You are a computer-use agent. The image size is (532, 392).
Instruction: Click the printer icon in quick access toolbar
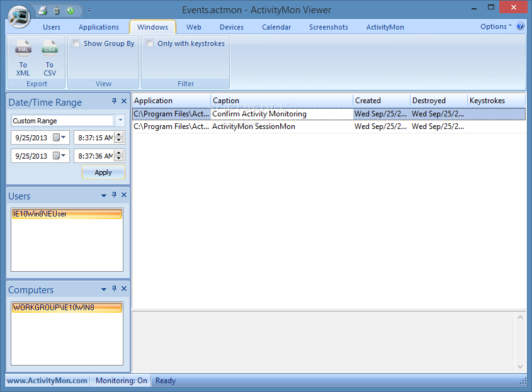(43, 11)
